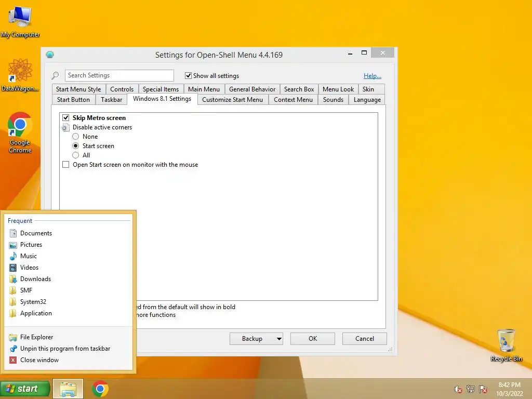
Task: Open the Google Chrome desktop shortcut
Action: [20, 132]
